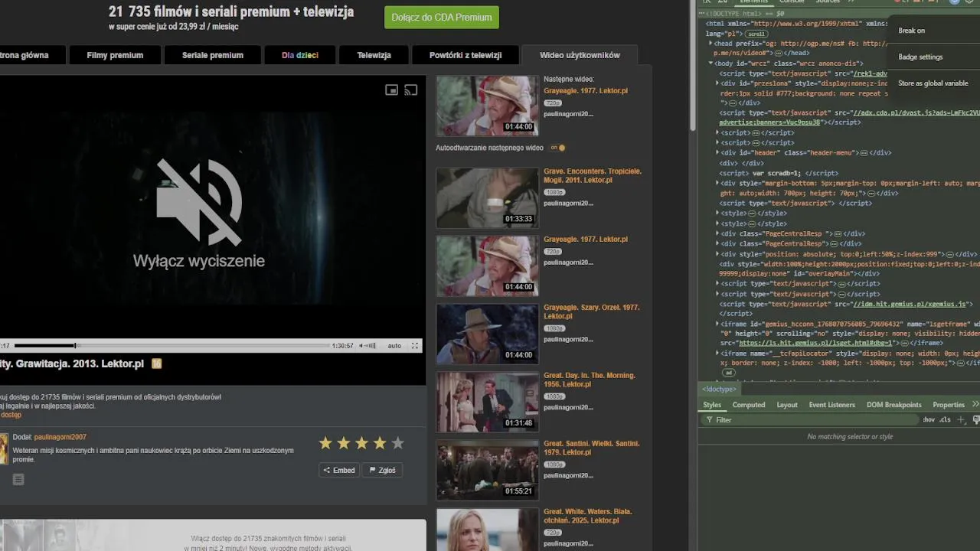Expand the gemius_hcconn iframe node

[x=717, y=324]
